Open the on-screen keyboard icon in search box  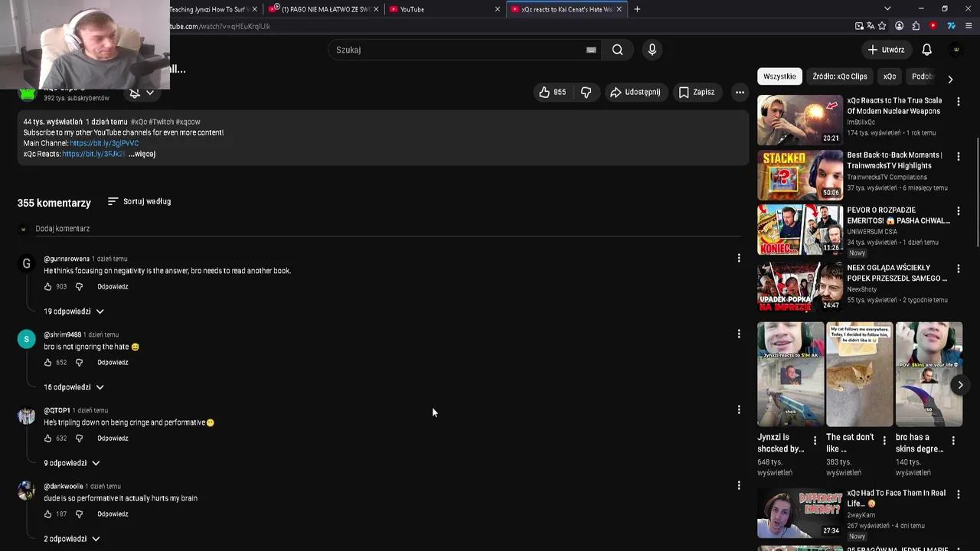point(591,50)
